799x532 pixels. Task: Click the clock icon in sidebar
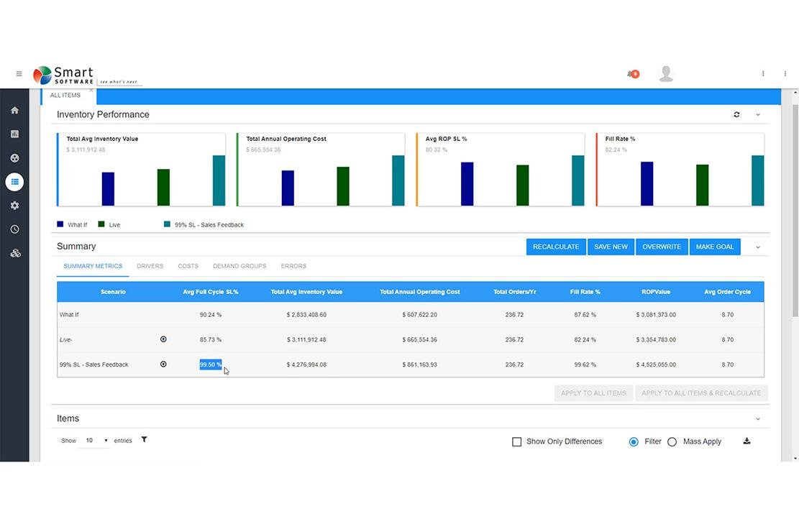(14, 229)
